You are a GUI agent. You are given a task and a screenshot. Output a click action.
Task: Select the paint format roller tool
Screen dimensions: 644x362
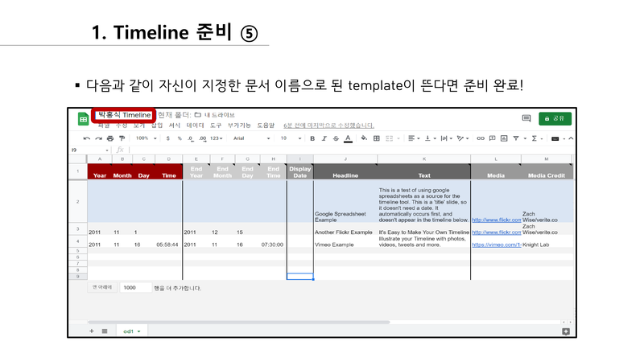click(x=122, y=138)
